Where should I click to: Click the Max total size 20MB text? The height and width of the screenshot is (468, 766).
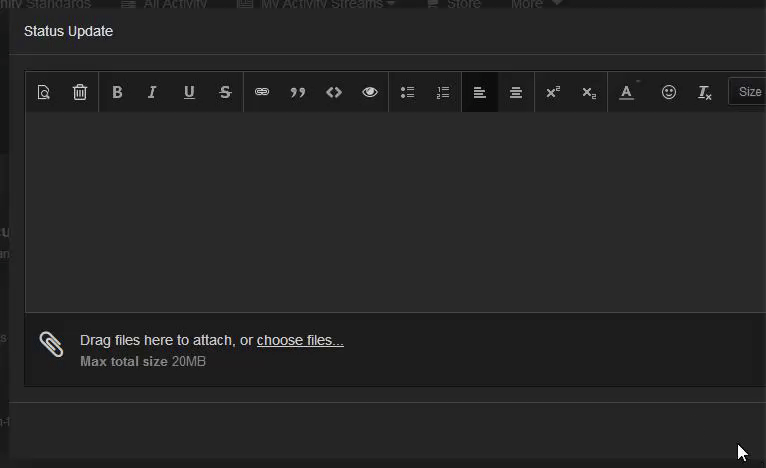143,362
